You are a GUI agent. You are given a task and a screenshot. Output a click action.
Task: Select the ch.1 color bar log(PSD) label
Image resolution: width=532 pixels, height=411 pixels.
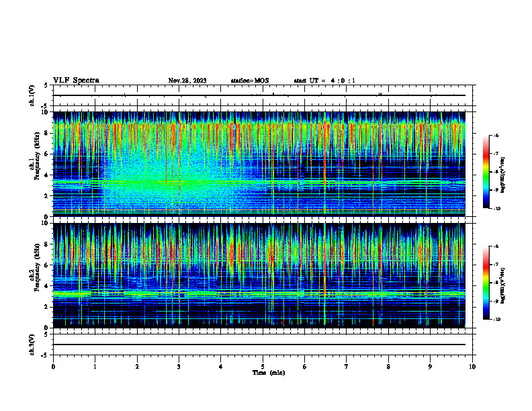503,175
